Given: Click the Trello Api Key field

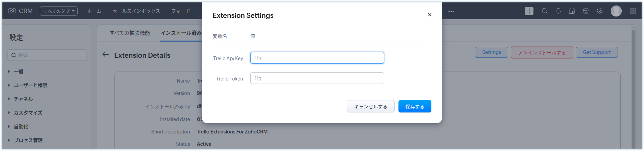Looking at the screenshot, I should coord(317,58).
